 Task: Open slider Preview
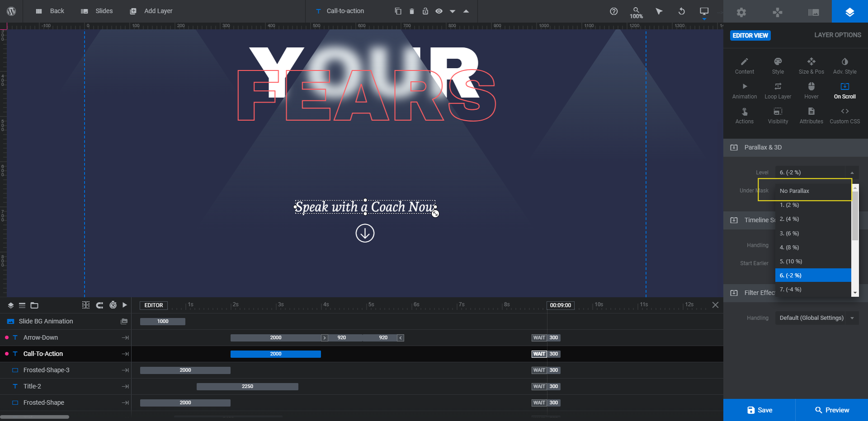(832, 410)
